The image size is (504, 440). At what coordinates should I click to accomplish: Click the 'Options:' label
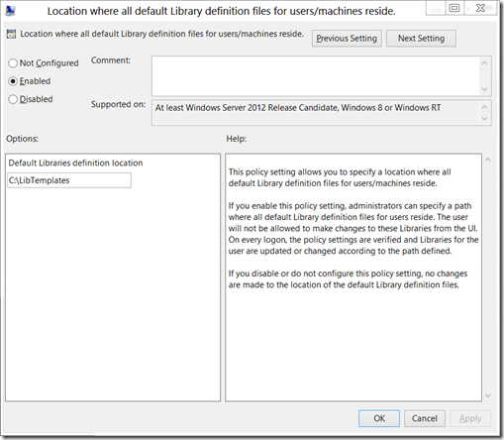coord(22,139)
